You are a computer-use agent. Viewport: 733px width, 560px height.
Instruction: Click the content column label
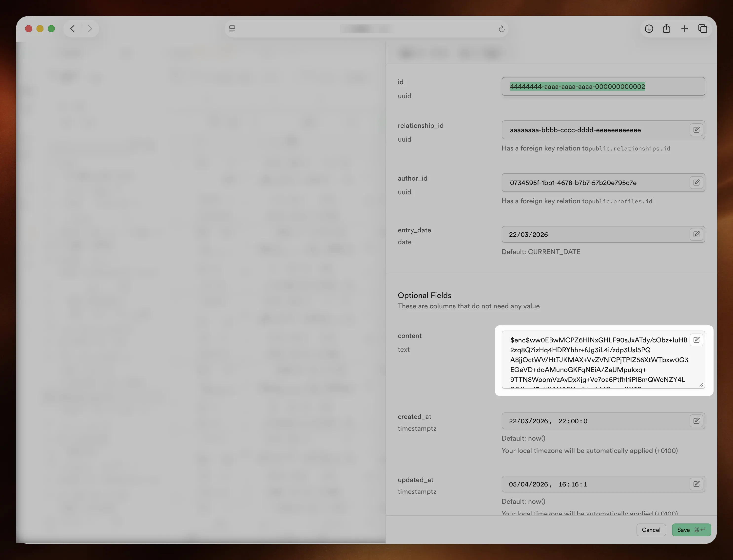(409, 336)
